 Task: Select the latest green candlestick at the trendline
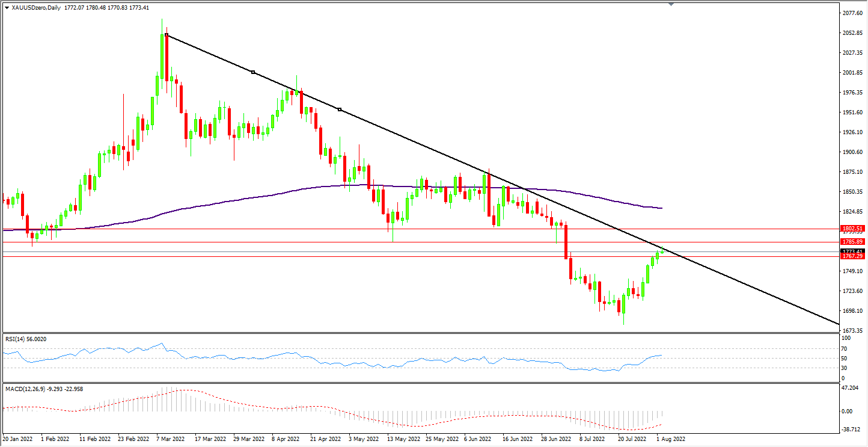662,251
